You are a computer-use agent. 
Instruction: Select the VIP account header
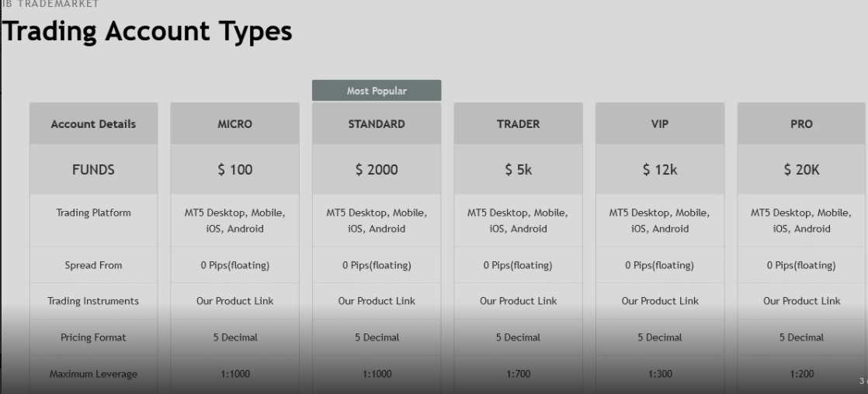pyautogui.click(x=660, y=124)
